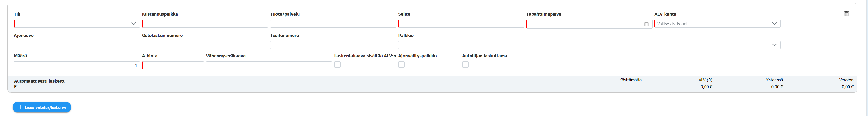Expand the Palkkio dropdown list
Viewport: 868px width, 116px height.
coord(589,45)
